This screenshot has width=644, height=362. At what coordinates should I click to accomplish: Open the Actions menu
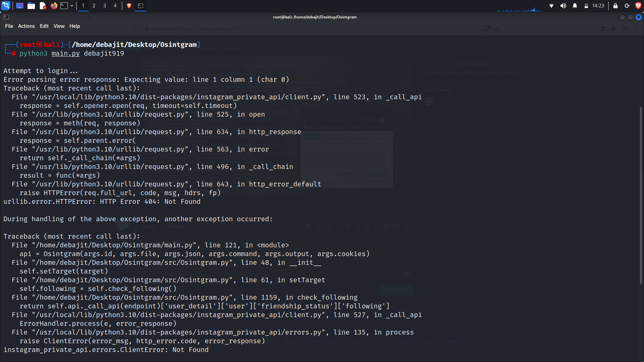coord(26,26)
